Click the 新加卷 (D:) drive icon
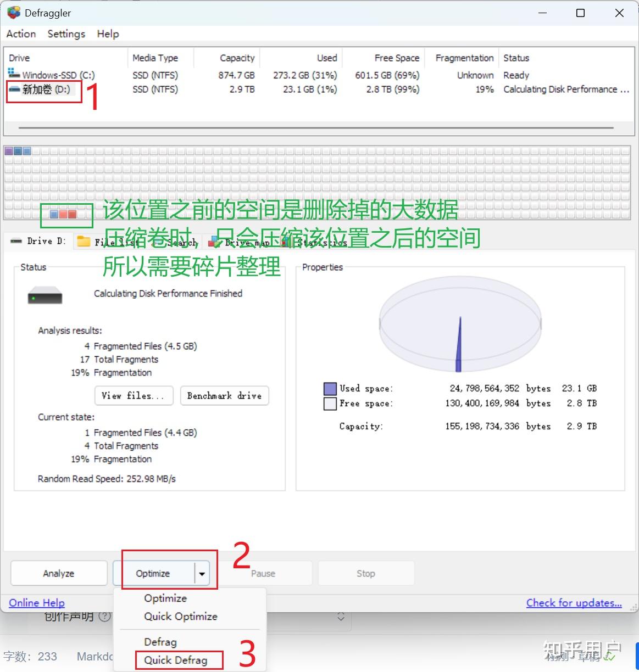Viewport: 639px width, 672px height. click(x=14, y=89)
